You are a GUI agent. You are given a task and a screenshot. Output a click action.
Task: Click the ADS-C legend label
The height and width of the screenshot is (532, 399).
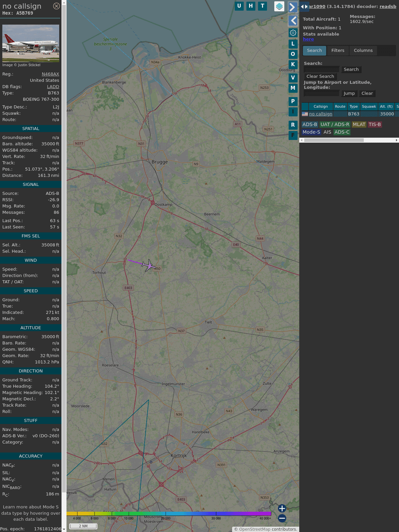coord(342,132)
